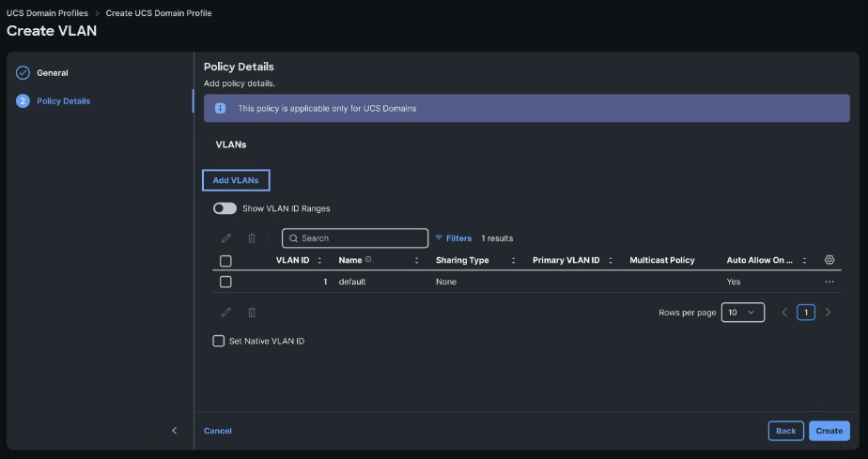The image size is (868, 459).
Task: Click the Add VLANs button
Action: pos(236,180)
